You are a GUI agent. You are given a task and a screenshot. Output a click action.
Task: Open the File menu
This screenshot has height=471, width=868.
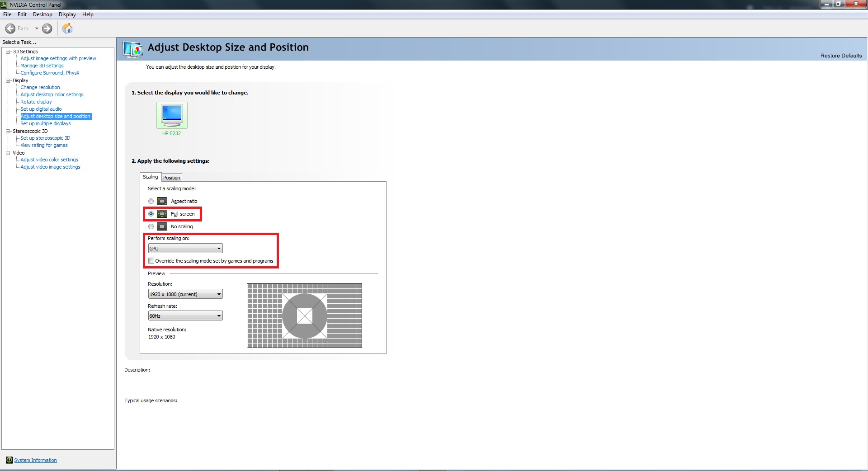(7, 14)
